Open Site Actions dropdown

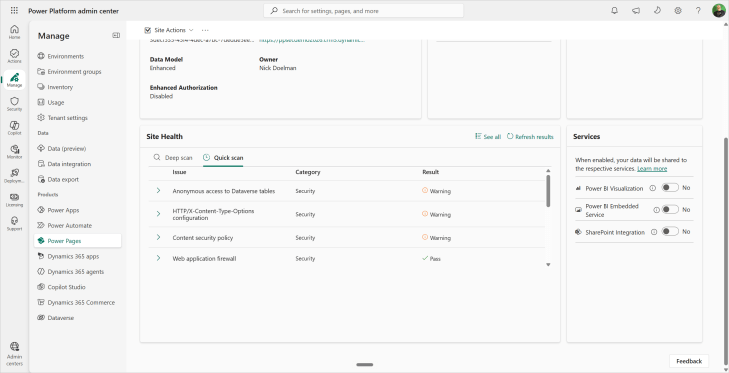[x=169, y=30]
